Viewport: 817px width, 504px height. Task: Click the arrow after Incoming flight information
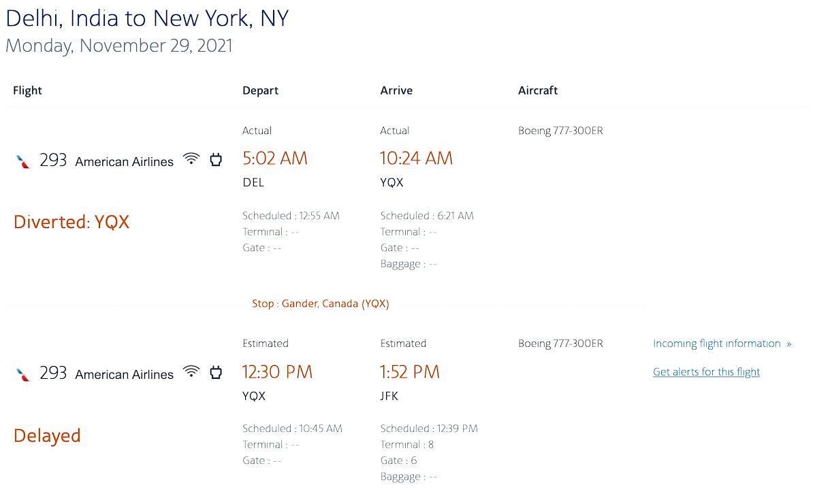coord(788,344)
